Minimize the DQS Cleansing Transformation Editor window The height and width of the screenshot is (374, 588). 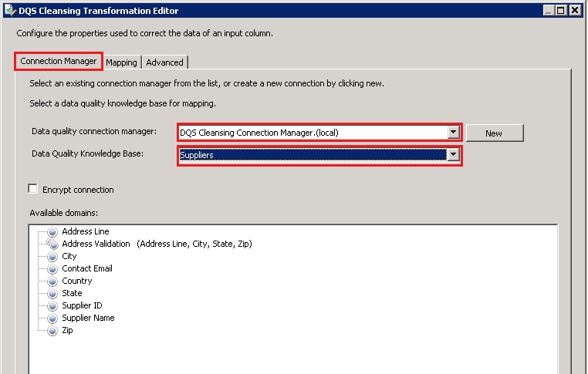[x=548, y=11]
